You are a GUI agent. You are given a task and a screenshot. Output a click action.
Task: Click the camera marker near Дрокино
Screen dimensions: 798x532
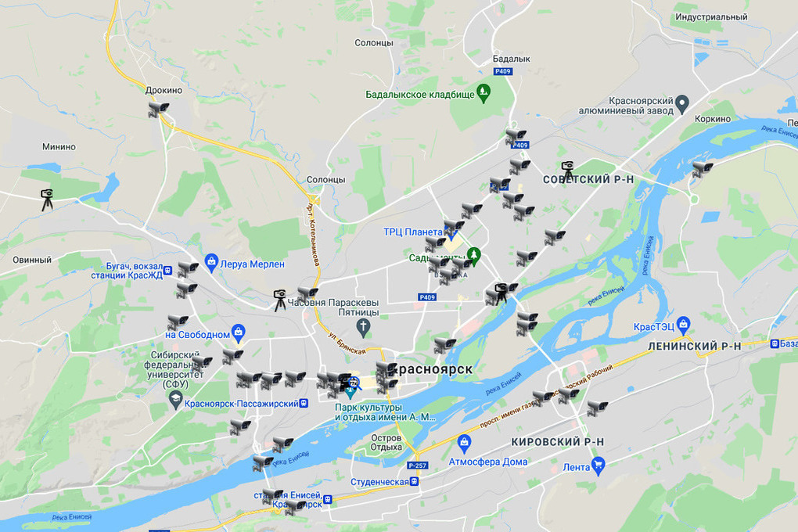(x=158, y=110)
